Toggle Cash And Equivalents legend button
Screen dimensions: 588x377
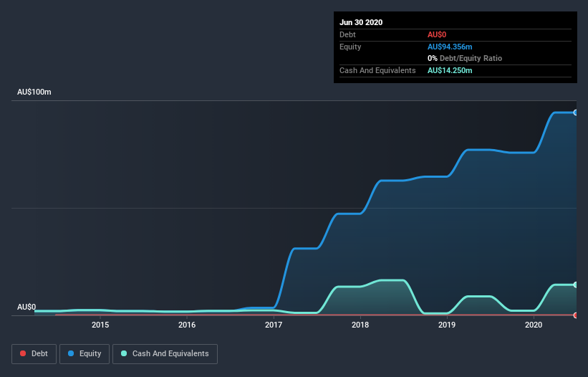point(165,354)
